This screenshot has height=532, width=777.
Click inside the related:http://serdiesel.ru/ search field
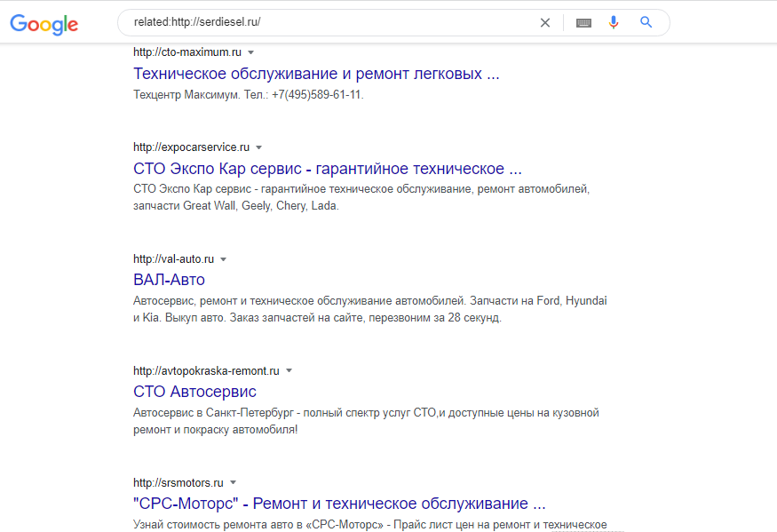click(327, 22)
